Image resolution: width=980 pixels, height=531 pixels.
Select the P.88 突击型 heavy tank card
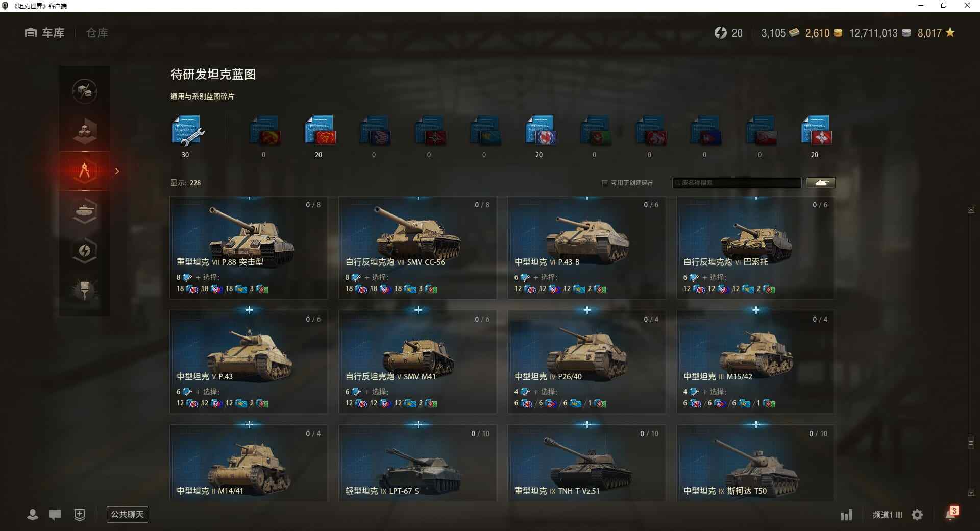(x=249, y=248)
